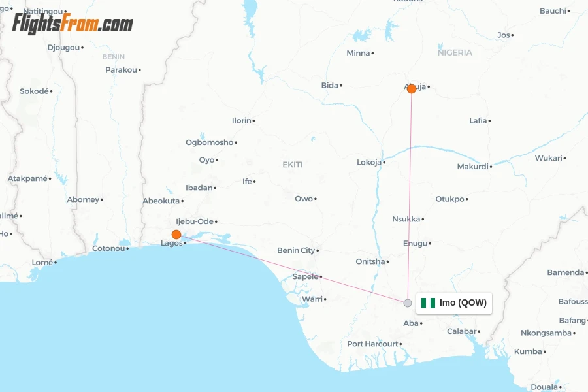Click the Oyo city label

click(206, 160)
